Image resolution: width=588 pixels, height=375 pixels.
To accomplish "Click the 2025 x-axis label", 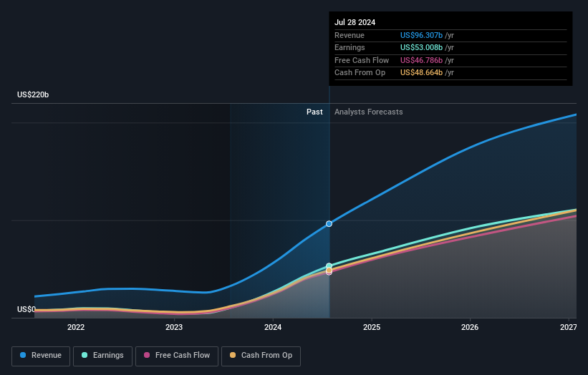I will point(372,327).
